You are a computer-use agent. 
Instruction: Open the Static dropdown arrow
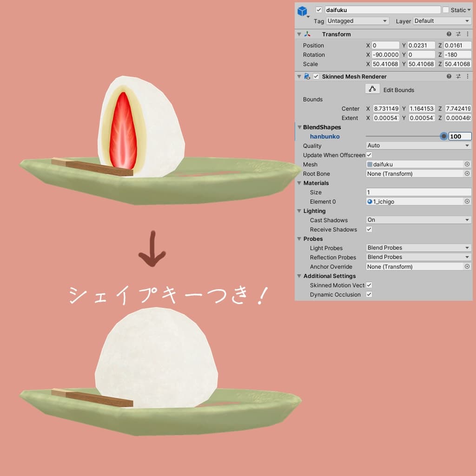coord(469,9)
